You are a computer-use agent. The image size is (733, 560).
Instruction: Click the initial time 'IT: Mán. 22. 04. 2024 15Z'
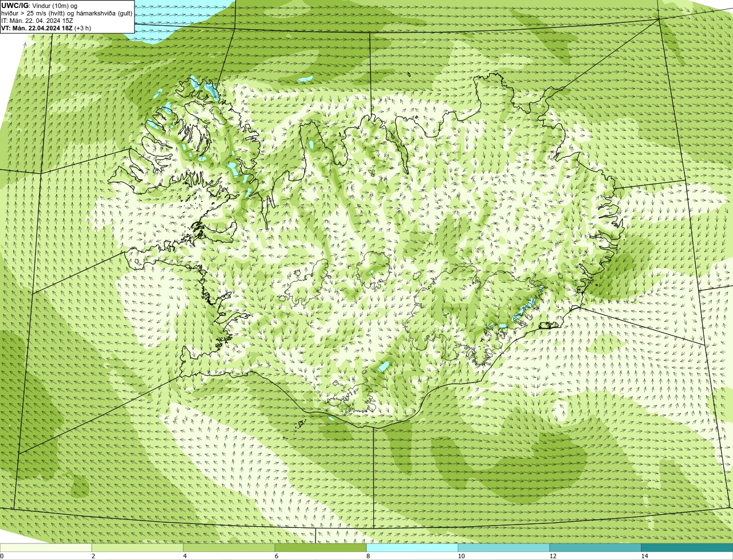coord(37,20)
